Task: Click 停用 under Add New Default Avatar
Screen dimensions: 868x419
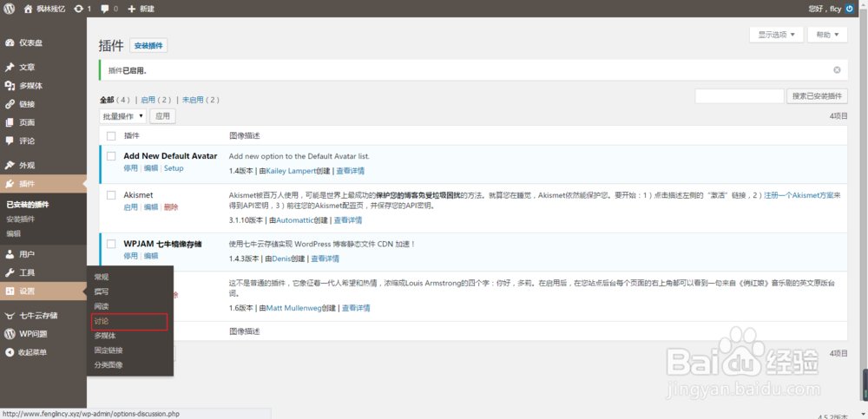Action: coord(131,168)
